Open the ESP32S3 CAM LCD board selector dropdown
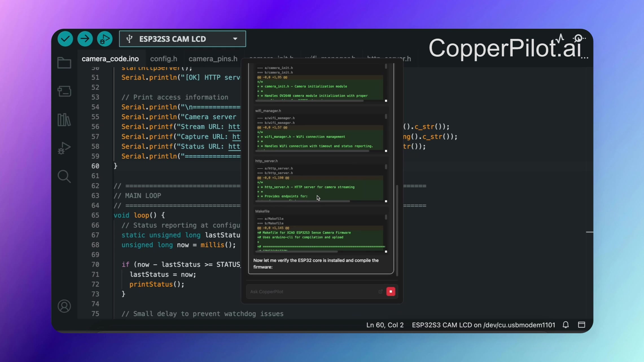This screenshot has width=644, height=362. (183, 39)
